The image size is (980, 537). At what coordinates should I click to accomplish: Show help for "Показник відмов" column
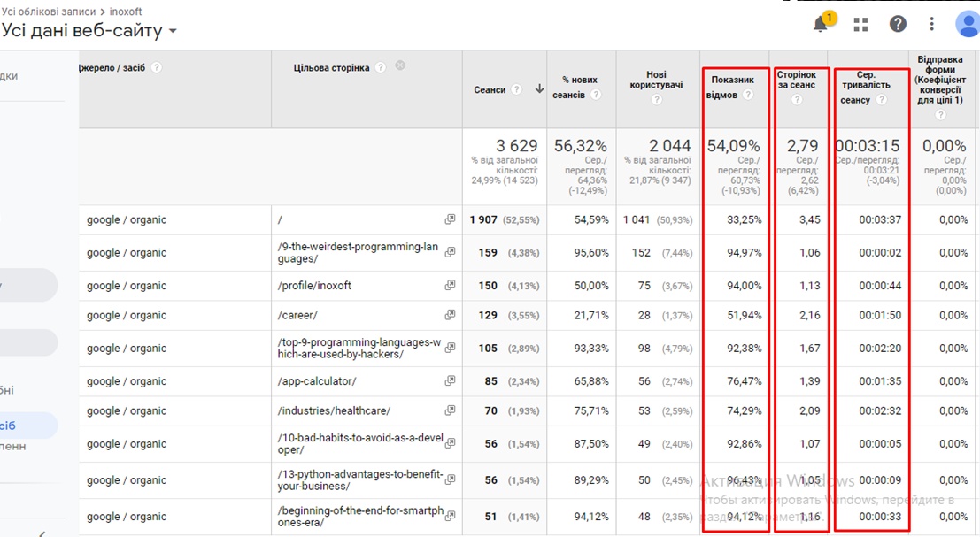[747, 95]
